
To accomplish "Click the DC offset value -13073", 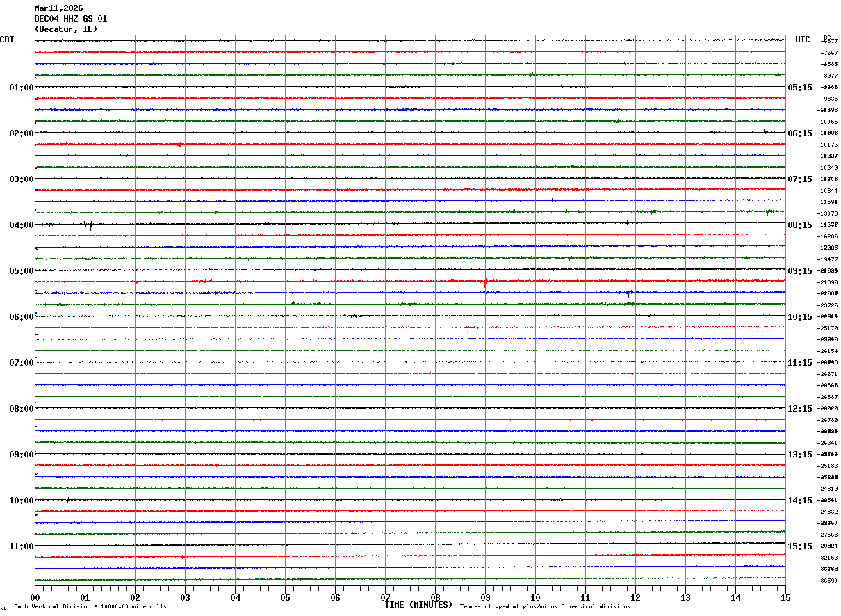I will pyautogui.click(x=828, y=213).
